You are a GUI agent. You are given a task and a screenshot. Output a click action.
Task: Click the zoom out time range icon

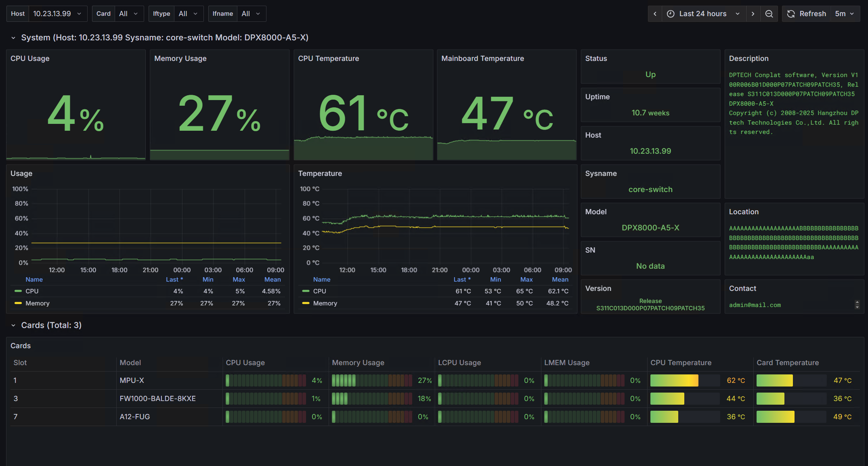coord(769,14)
